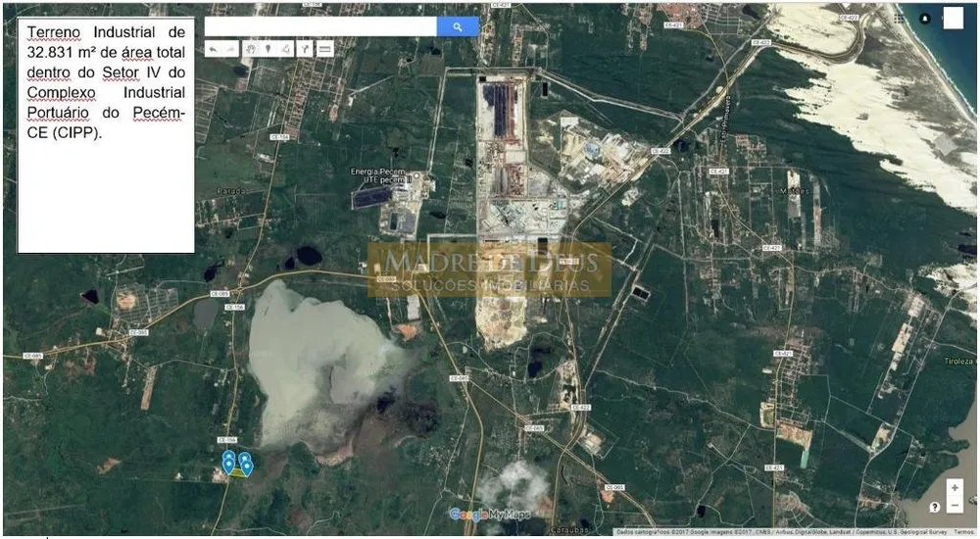Screen dimensions: 980x539
Task: Click the redo arrow in map toolbar
Action: (230, 49)
